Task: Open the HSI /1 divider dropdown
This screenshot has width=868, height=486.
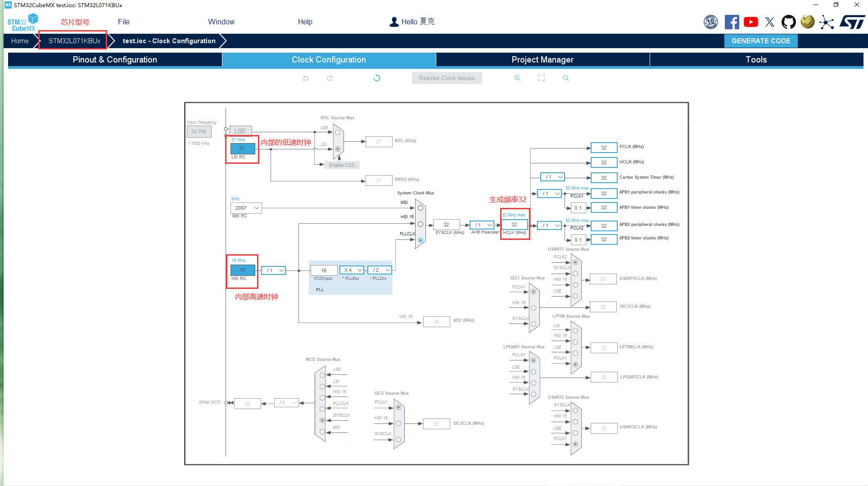Action: pos(274,270)
